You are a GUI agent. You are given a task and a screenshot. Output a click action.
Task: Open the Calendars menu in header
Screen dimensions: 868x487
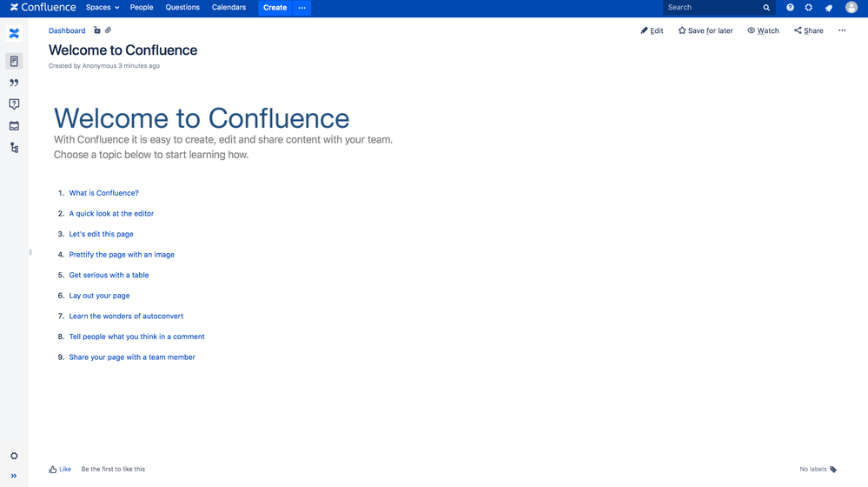pos(229,7)
